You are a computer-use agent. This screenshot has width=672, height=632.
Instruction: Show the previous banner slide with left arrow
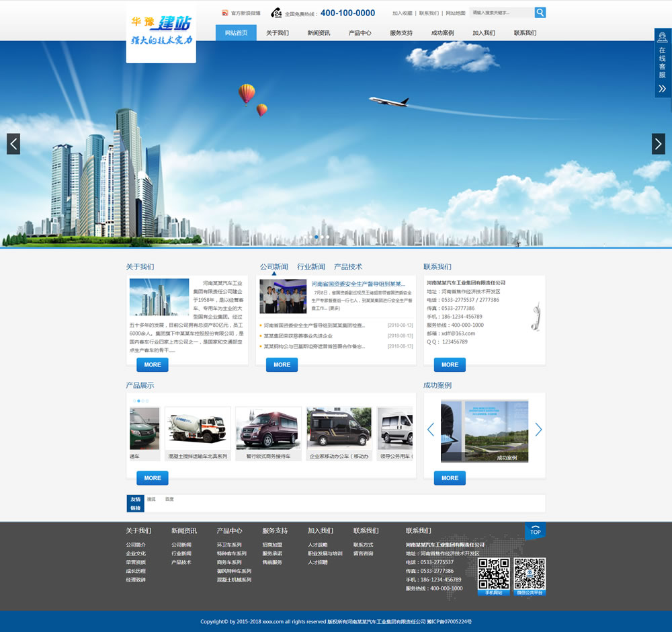13,144
